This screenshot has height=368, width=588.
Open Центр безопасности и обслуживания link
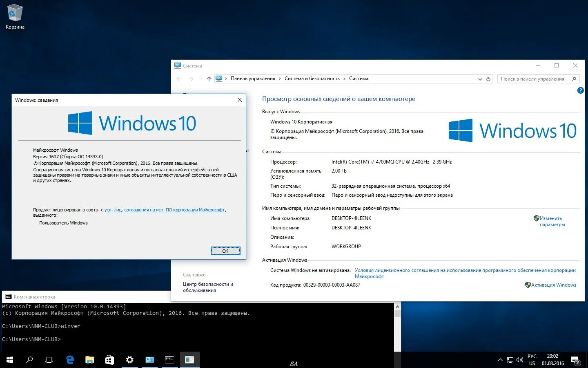[x=208, y=287]
